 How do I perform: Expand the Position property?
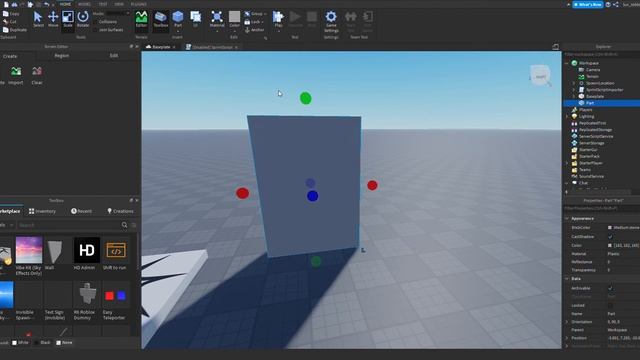click(567, 338)
